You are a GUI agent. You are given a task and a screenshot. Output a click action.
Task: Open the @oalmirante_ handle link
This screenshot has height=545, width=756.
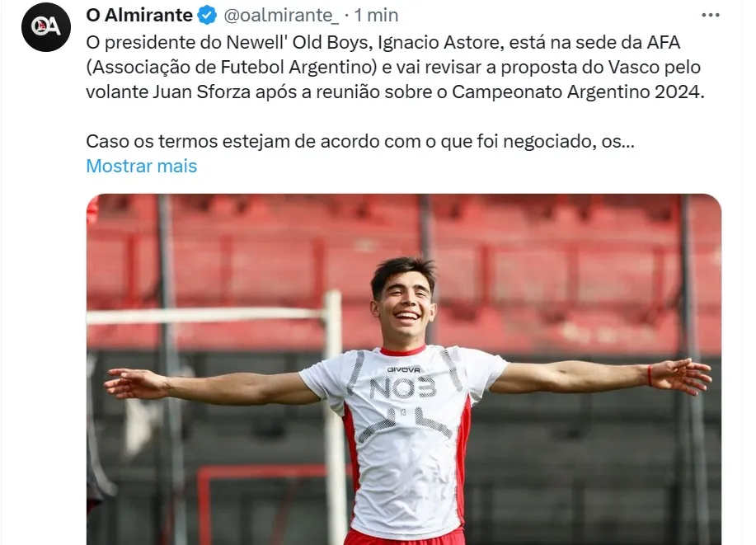pos(282,16)
